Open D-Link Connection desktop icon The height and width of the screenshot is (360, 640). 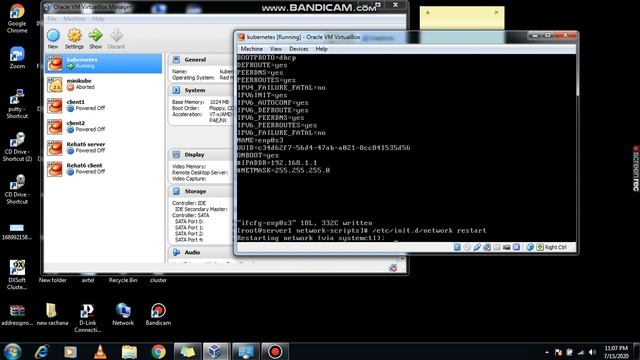click(88, 318)
